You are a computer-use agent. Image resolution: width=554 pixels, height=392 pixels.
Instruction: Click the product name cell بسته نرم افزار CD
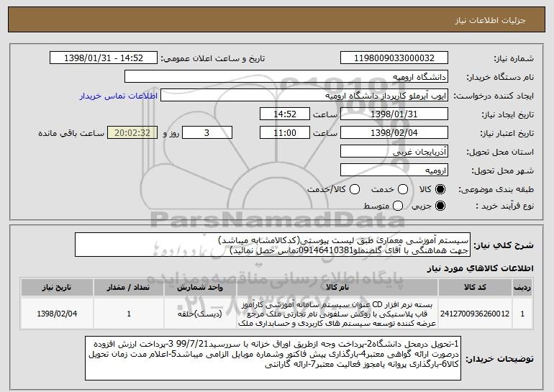point(337,314)
